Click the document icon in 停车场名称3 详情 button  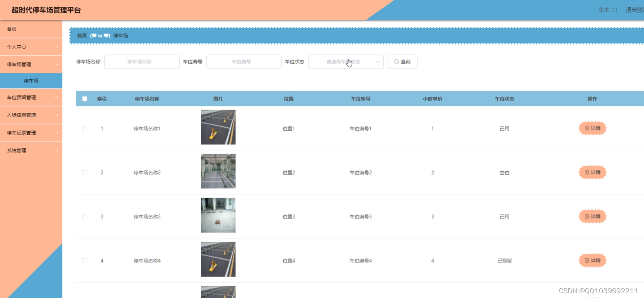coord(587,216)
